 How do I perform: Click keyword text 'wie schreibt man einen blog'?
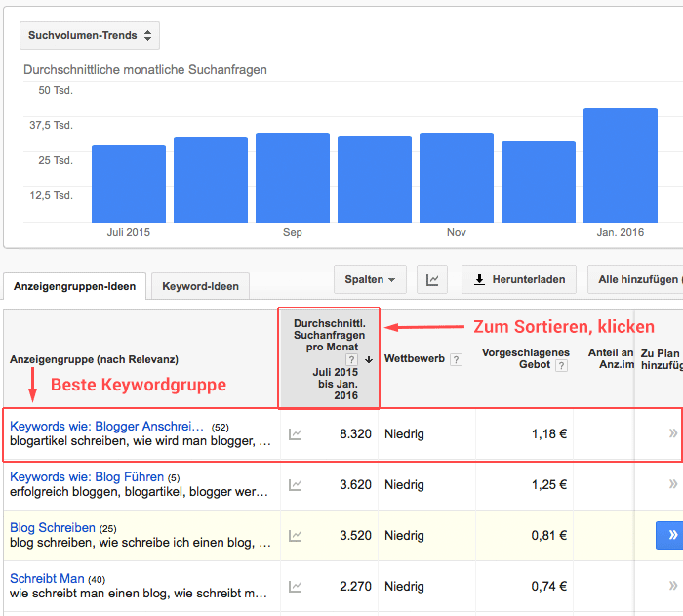90,594
